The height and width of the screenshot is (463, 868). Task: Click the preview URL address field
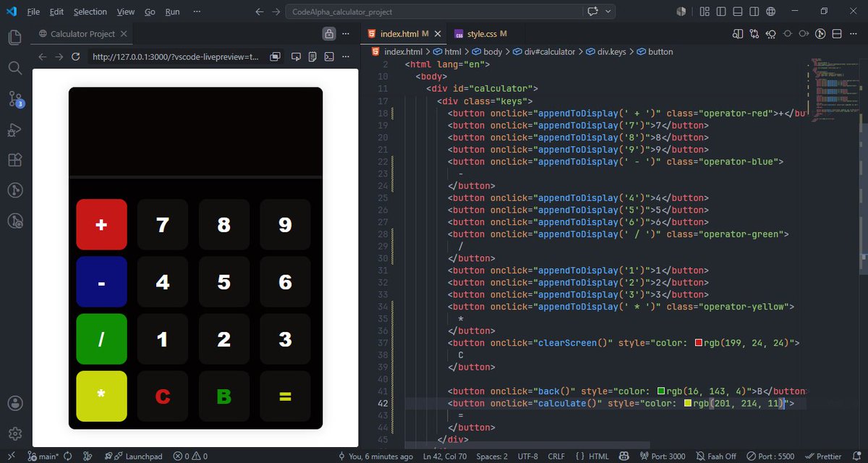pyautogui.click(x=176, y=56)
